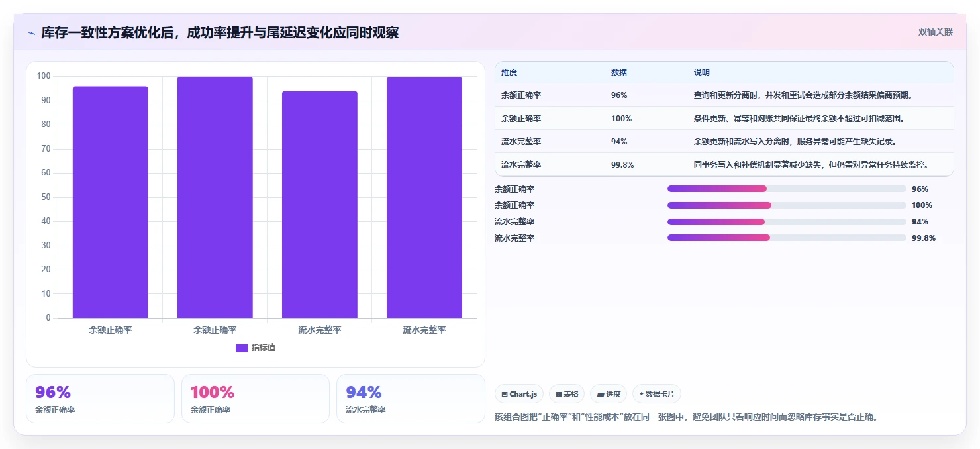Click the first chart bar reaching 96
This screenshot has width=980, height=449.
[111, 202]
